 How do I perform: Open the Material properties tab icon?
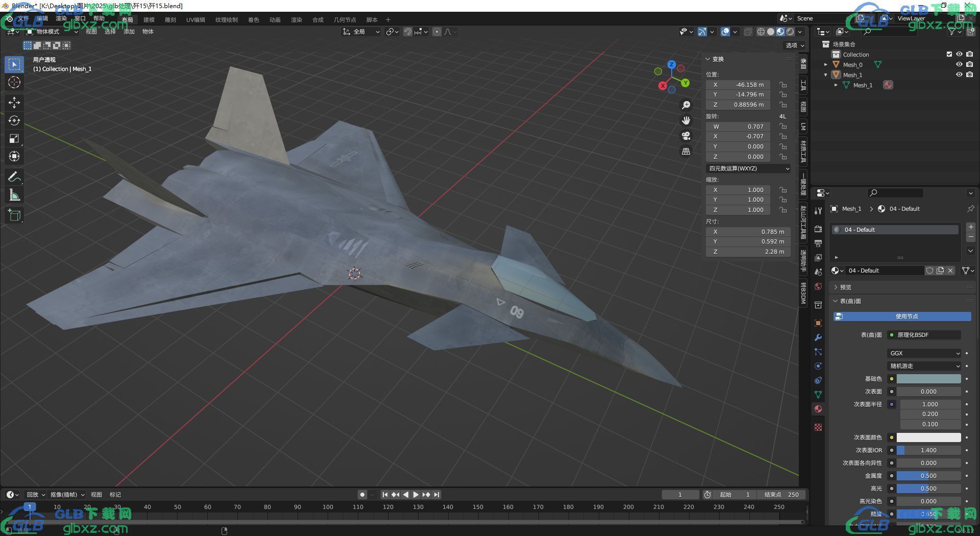coord(818,409)
